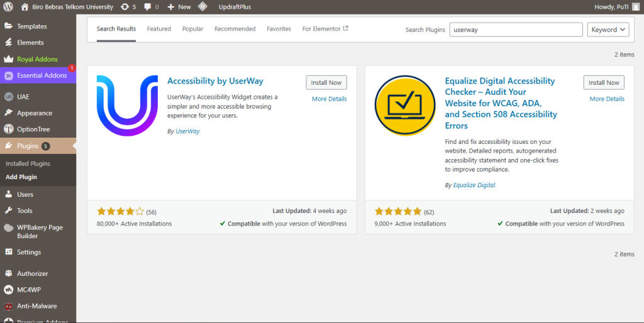Click the Premium Addons sidebar item
This screenshot has width=644, height=323.
pyautogui.click(x=38, y=321)
